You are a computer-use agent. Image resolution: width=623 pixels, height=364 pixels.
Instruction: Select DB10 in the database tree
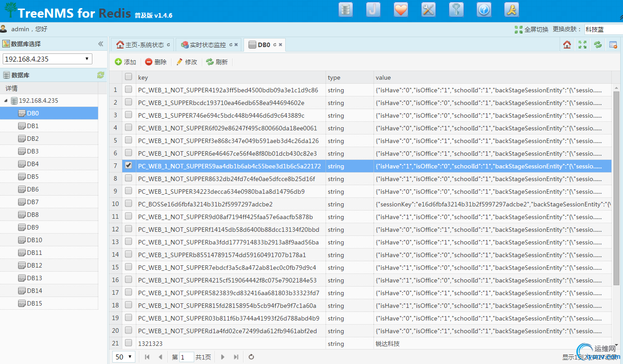click(x=49, y=240)
